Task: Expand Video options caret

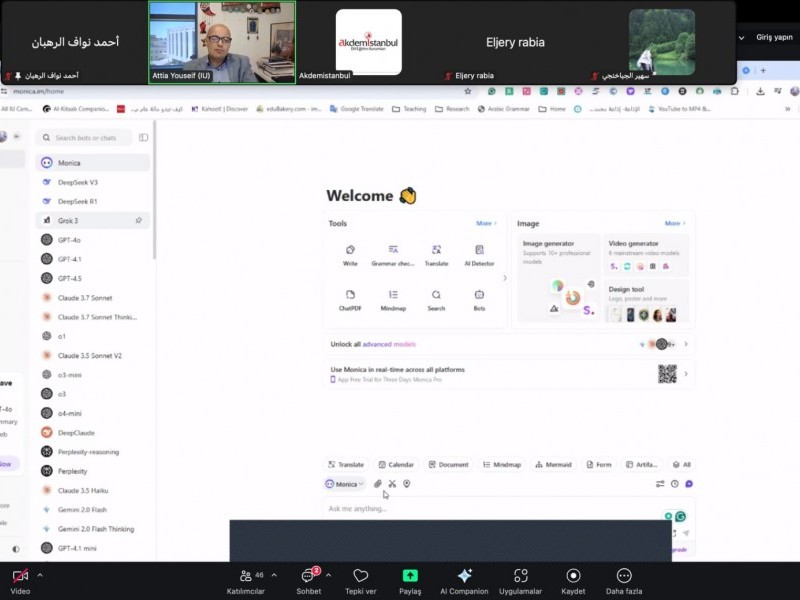Action: click(x=40, y=575)
